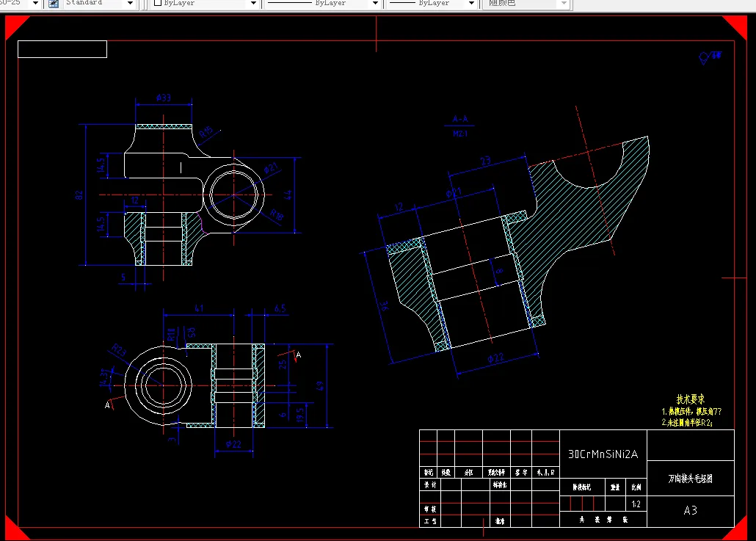Image resolution: width=756 pixels, height=541 pixels.
Task: Select the 23 dimension in section A-A
Action: [x=485, y=161]
